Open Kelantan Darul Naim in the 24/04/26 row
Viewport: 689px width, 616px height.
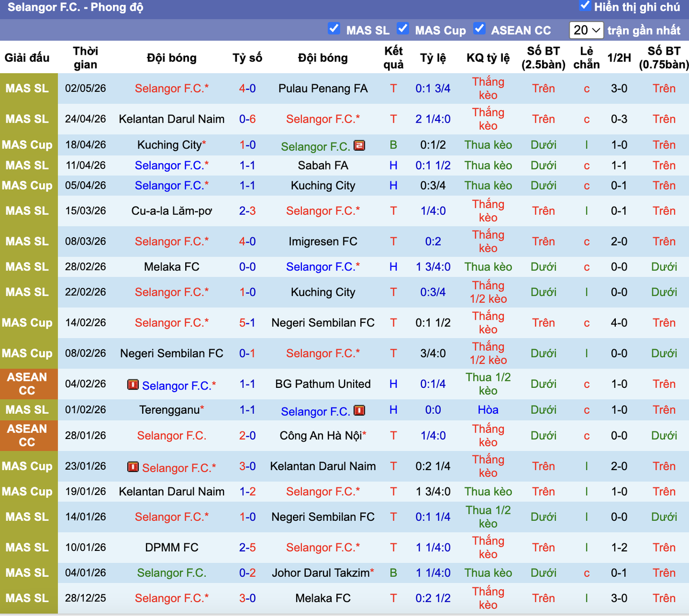pyautogui.click(x=172, y=119)
